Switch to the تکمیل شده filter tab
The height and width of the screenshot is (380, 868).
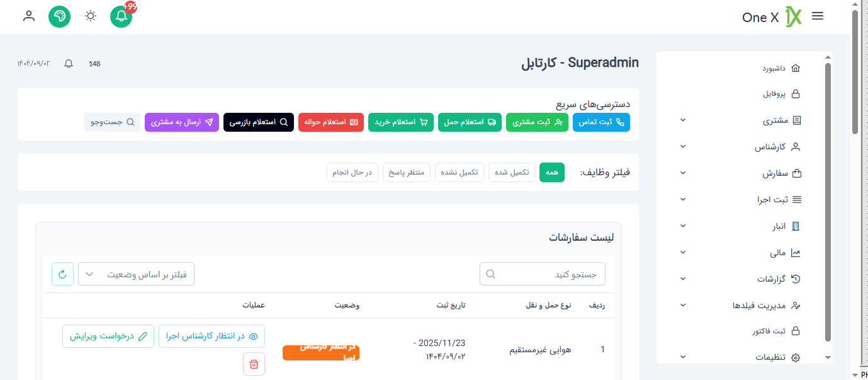pos(512,172)
